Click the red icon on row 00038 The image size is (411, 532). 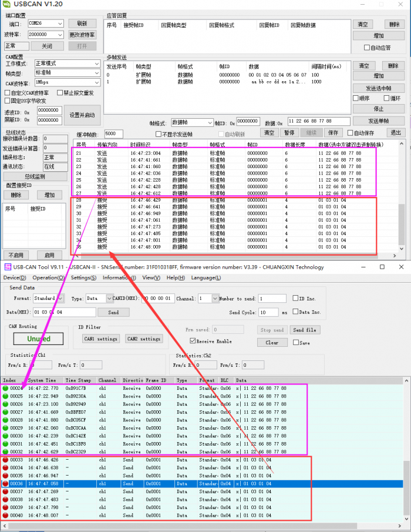point(5,500)
